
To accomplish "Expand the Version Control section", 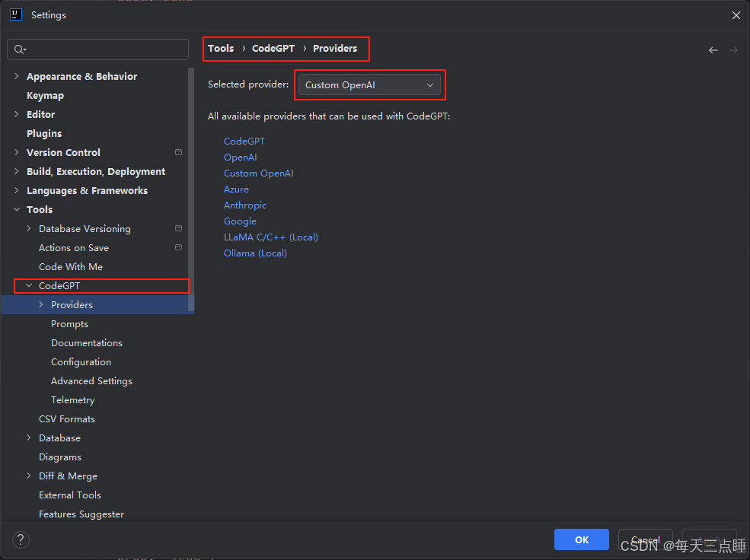I will pos(17,152).
